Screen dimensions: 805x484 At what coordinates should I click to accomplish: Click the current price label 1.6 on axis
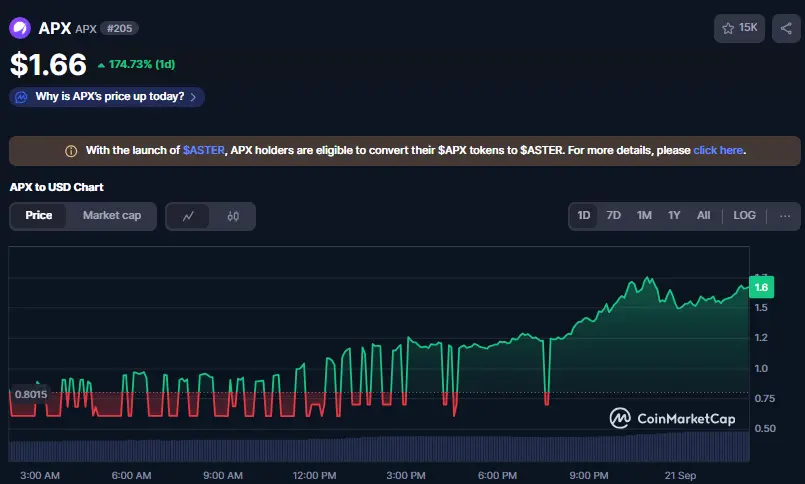[x=761, y=287]
